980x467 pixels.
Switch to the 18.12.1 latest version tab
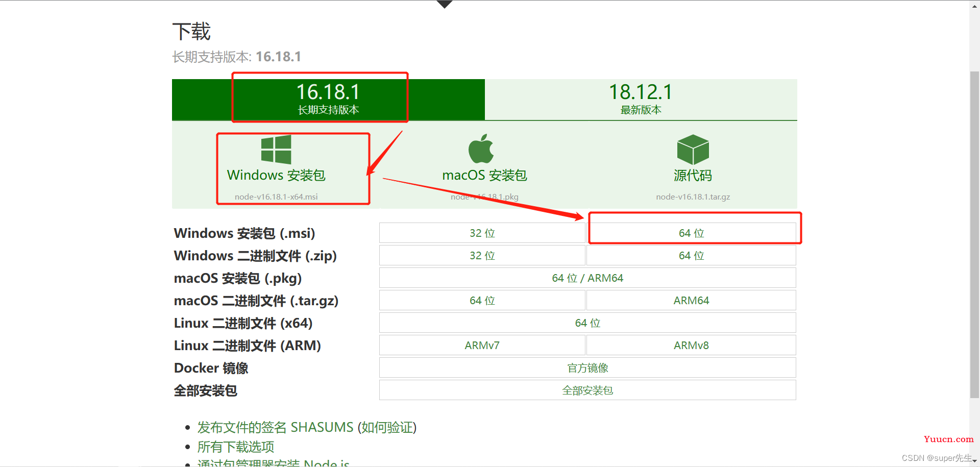tap(641, 100)
